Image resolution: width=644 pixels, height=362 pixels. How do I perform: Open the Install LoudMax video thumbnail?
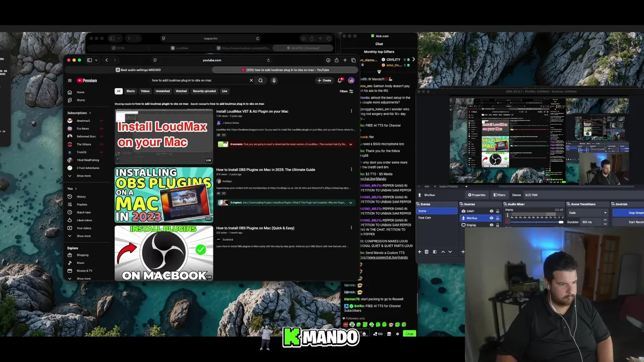(x=164, y=136)
